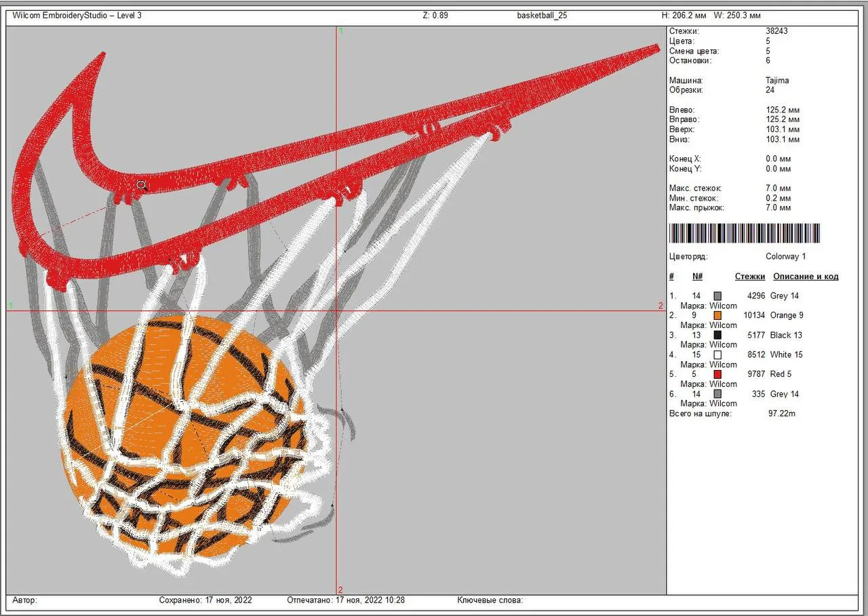Image resolution: width=868 pixels, height=616 pixels.
Task: Click the 'Смена цвета:' label
Action: point(694,51)
